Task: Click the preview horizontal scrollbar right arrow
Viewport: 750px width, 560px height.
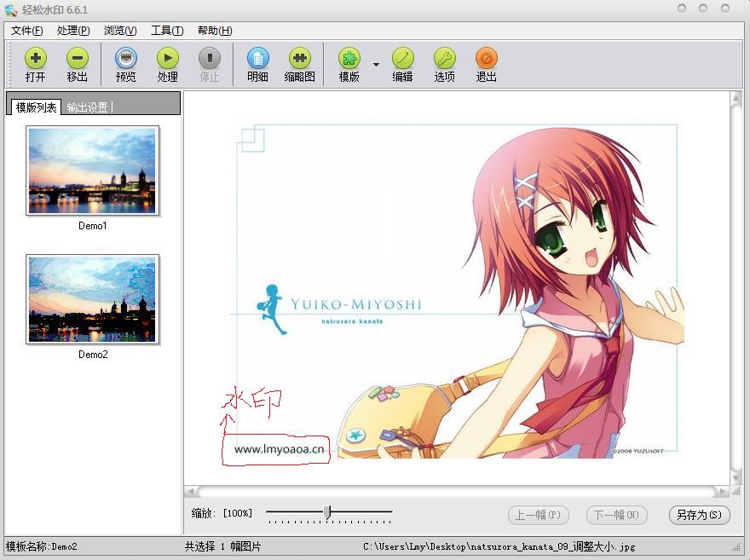Action: point(722,491)
